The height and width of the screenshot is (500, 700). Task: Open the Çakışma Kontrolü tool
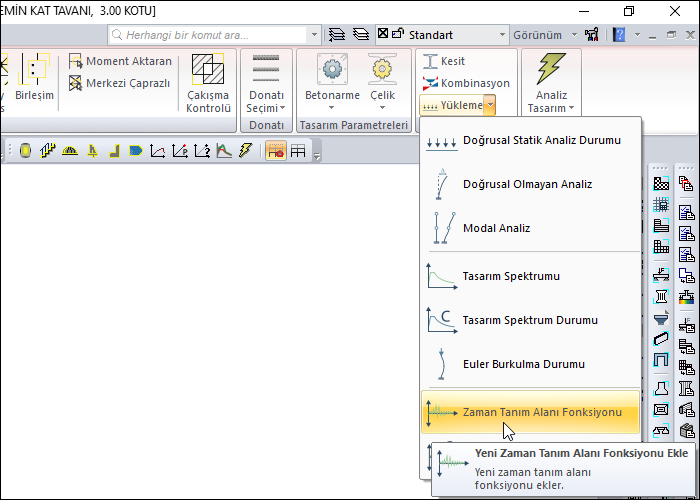pyautogui.click(x=208, y=83)
